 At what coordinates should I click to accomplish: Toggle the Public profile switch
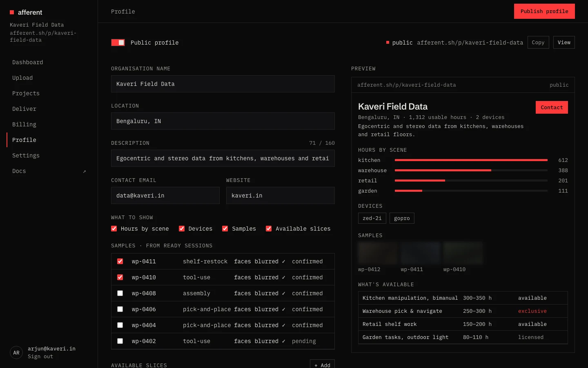click(x=118, y=43)
